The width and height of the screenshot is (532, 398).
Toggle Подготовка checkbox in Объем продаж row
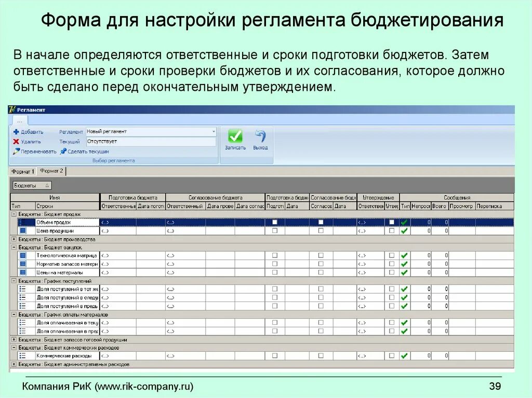click(x=275, y=222)
